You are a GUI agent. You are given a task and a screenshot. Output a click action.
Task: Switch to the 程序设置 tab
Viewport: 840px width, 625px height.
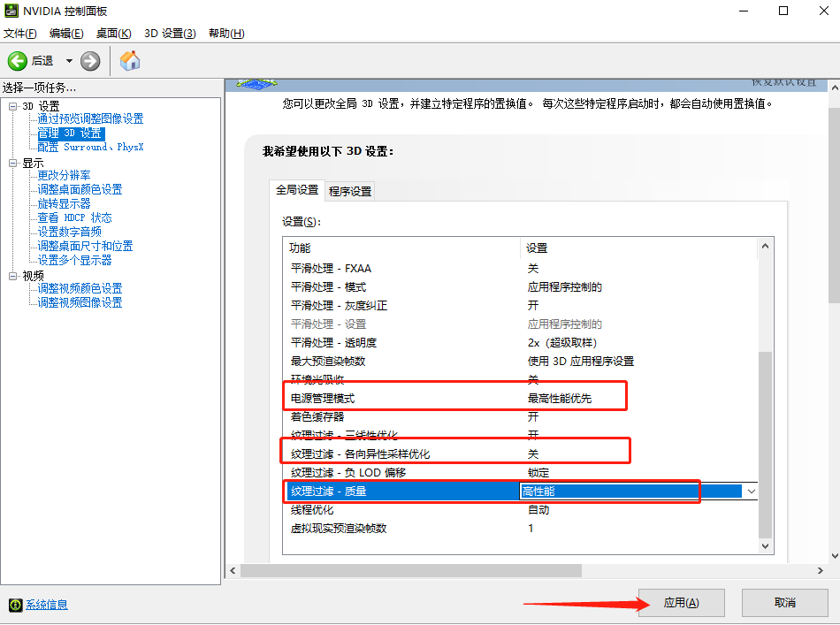coord(350,191)
